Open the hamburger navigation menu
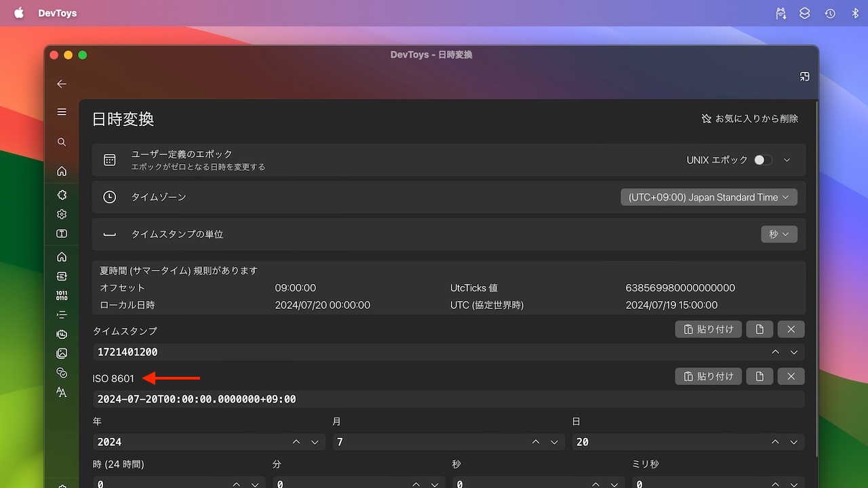Screen dimensions: 868x488 click(62, 112)
